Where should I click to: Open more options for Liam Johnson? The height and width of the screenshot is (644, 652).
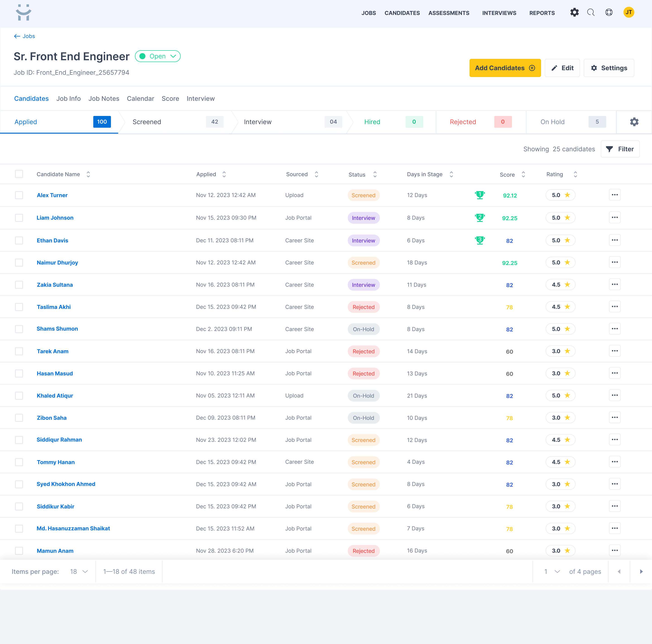615,217
